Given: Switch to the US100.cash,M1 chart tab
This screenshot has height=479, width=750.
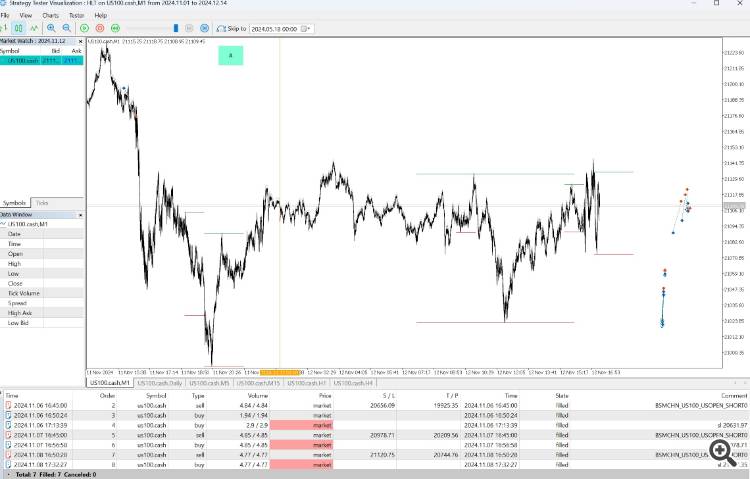Looking at the screenshot, I should (x=110, y=383).
